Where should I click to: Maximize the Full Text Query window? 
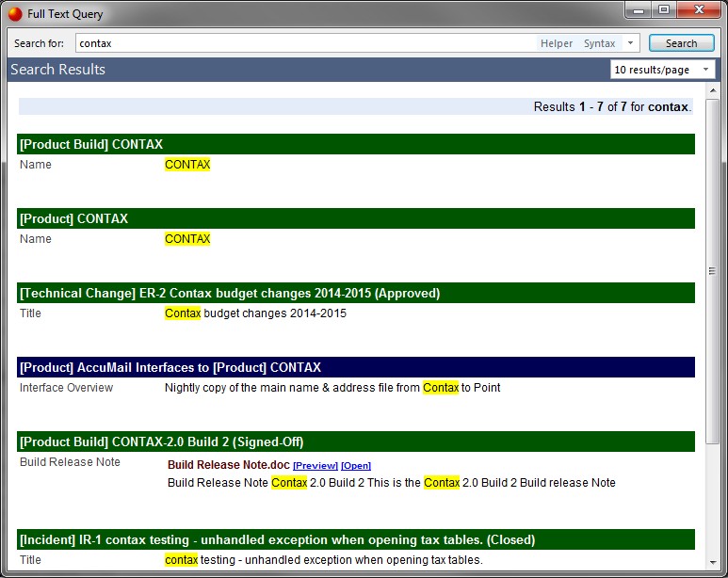point(664,9)
